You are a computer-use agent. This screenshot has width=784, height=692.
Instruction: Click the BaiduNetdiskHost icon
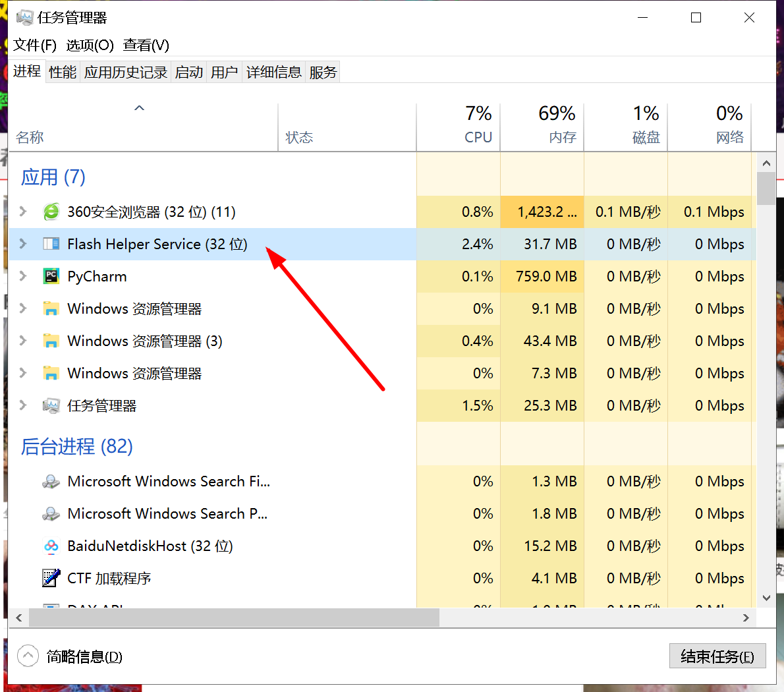click(51, 546)
